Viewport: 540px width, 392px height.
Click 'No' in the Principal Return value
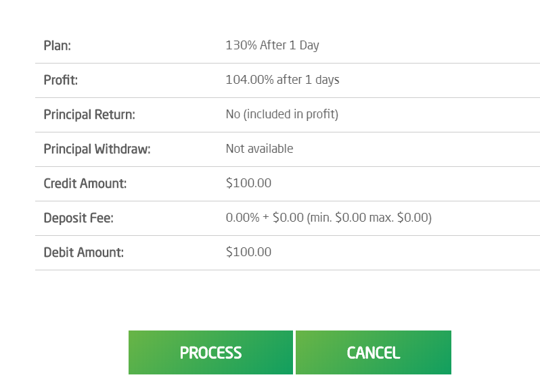(233, 115)
